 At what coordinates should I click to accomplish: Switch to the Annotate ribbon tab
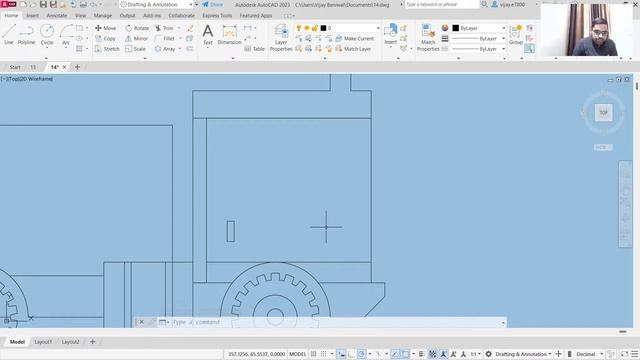(x=57, y=16)
